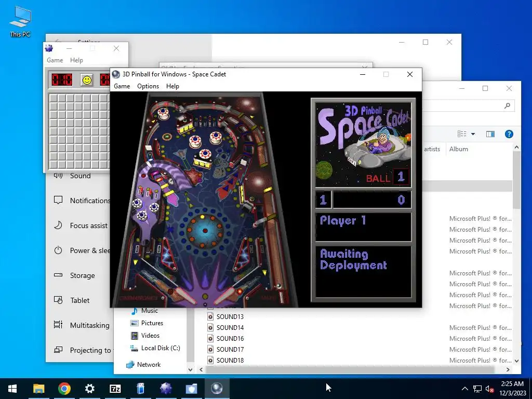Viewport: 532px width, 399px height.
Task: Click navigation pane scroll down arrow
Action: 190,369
